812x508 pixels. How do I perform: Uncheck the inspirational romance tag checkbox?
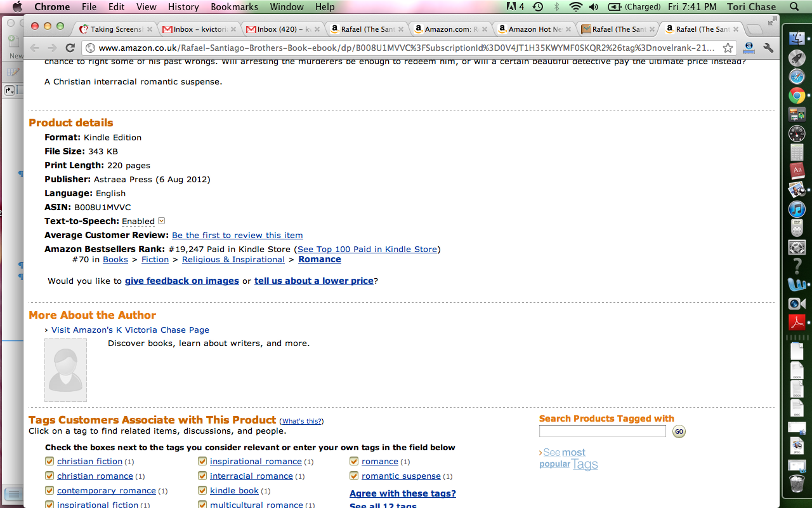click(202, 462)
